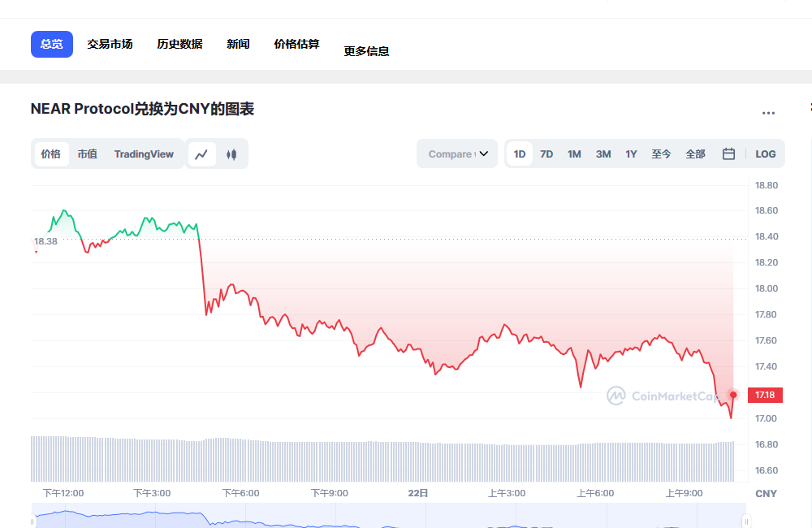
Task: Open the 历史数据 tab
Action: [179, 44]
